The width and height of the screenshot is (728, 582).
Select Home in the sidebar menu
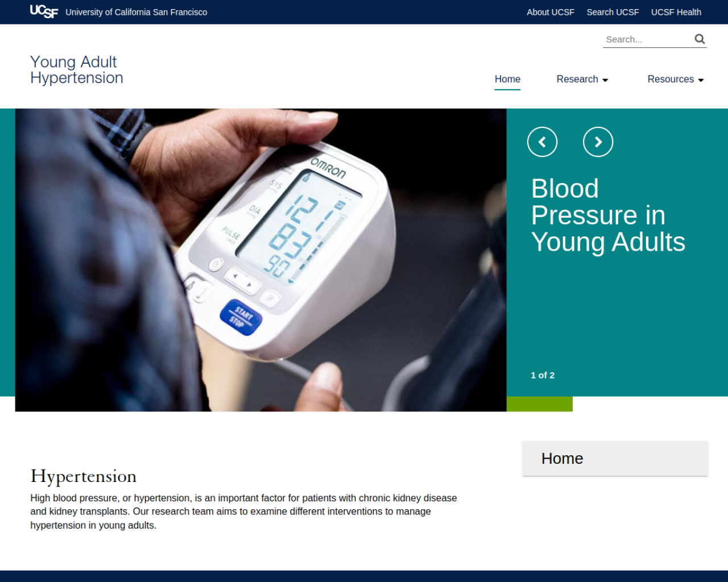coord(615,459)
